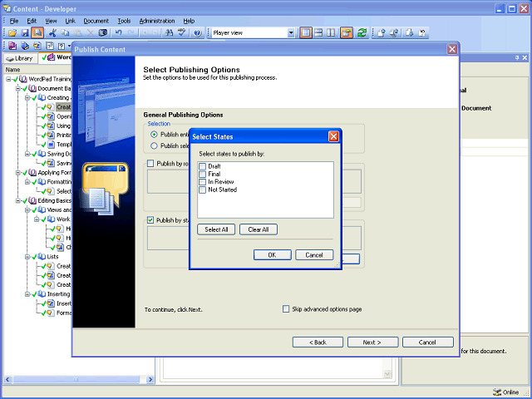Viewport: 532px width, 399px height.
Task: Click the outline scrollbar right arrow
Action: coord(150,380)
